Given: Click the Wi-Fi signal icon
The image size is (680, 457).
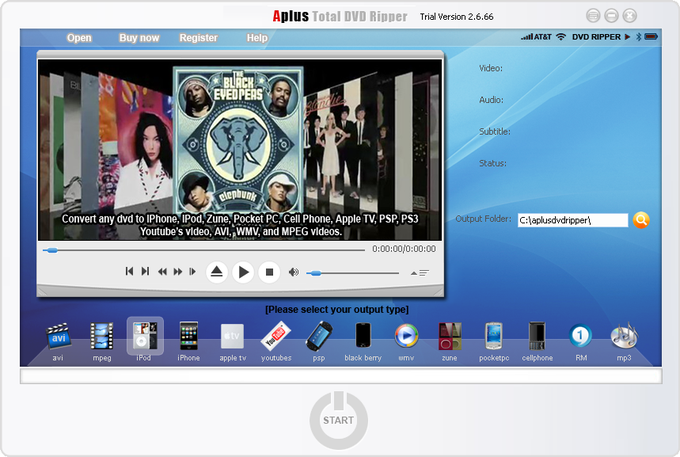Looking at the screenshot, I should [x=561, y=37].
